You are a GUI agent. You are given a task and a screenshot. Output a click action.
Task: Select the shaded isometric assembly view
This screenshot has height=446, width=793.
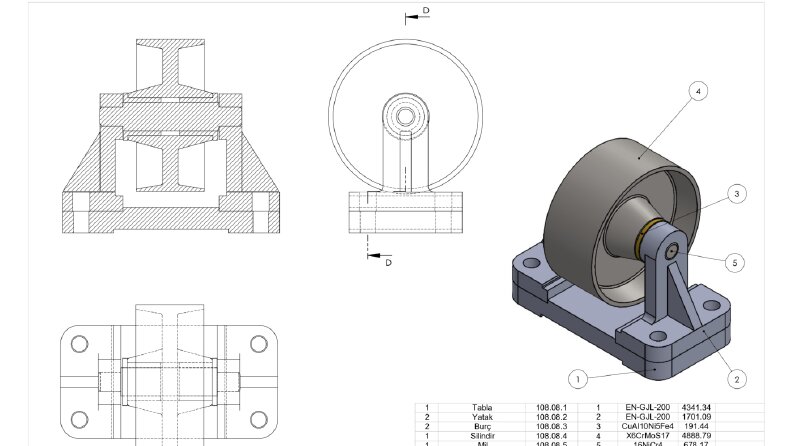point(622,259)
